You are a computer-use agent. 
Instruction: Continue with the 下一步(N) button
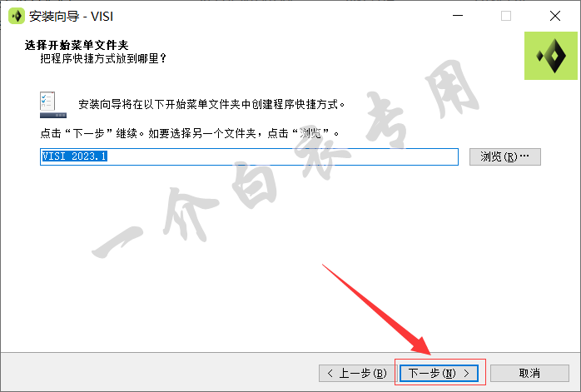tap(439, 373)
